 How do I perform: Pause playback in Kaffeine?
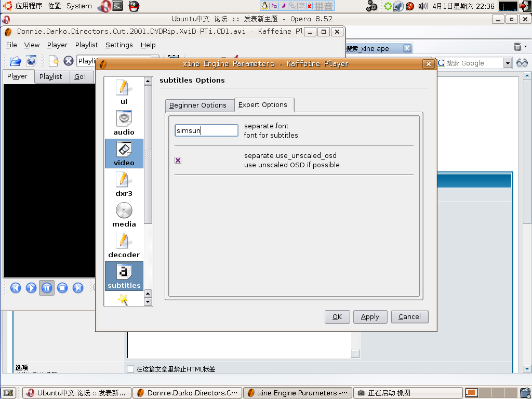click(47, 288)
